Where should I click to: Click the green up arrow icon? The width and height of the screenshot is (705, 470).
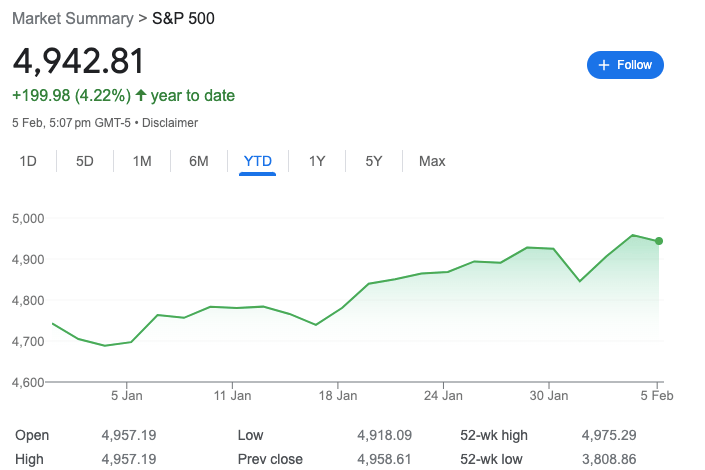click(x=141, y=96)
